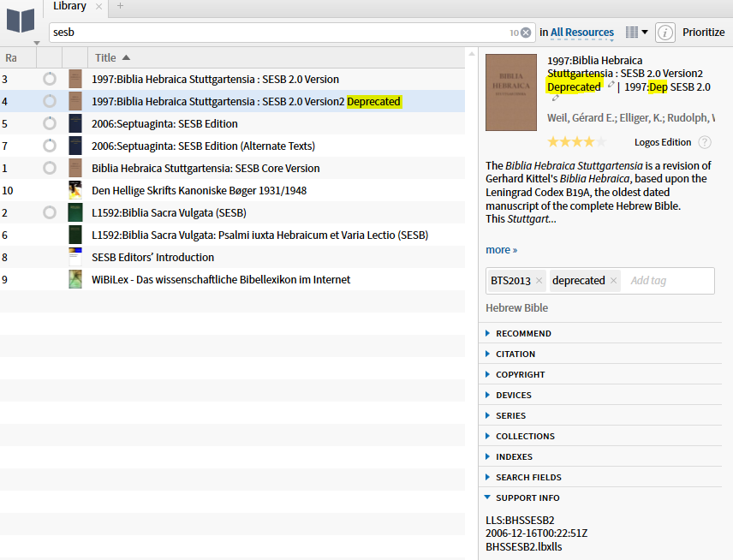The width and height of the screenshot is (733, 560).
Task: Click WiBiLex resource cover icon
Action: [75, 279]
